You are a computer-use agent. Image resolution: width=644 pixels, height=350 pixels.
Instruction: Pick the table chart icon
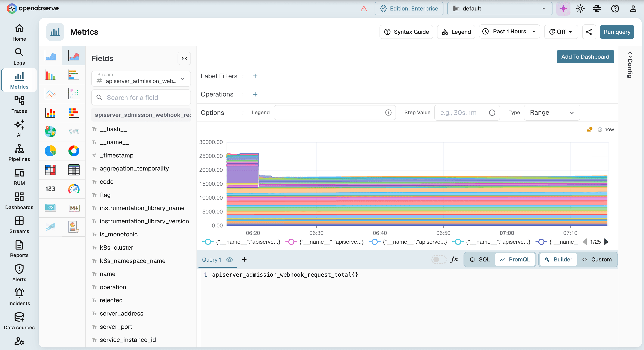[x=74, y=170]
